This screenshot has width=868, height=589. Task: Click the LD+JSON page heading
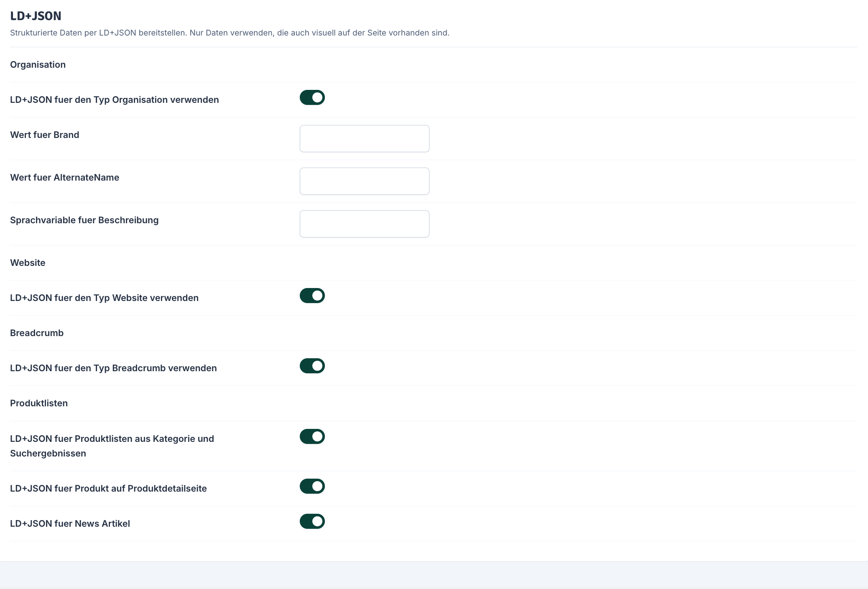(x=36, y=16)
